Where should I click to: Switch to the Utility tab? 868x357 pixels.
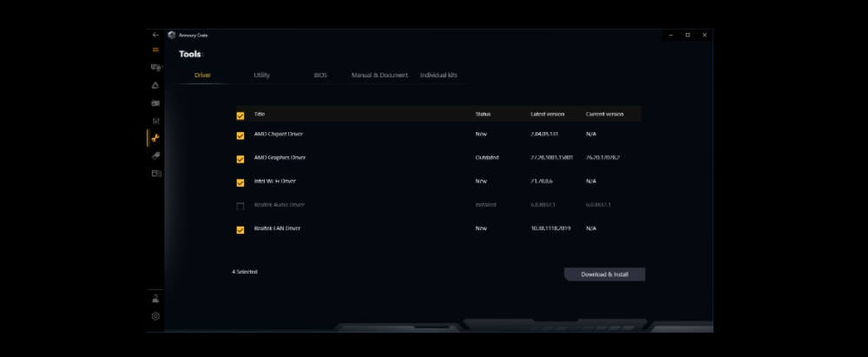coord(262,76)
